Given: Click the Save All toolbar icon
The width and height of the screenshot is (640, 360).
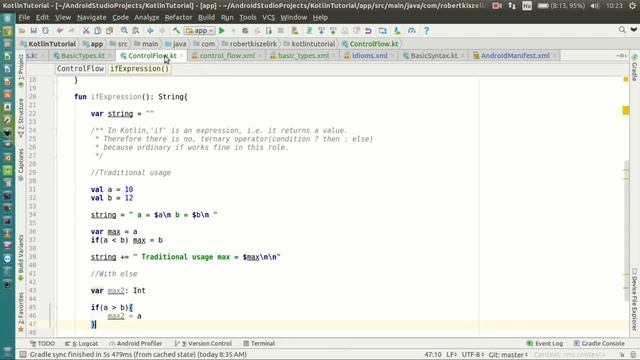Looking at the screenshot, I should click(x=33, y=31).
